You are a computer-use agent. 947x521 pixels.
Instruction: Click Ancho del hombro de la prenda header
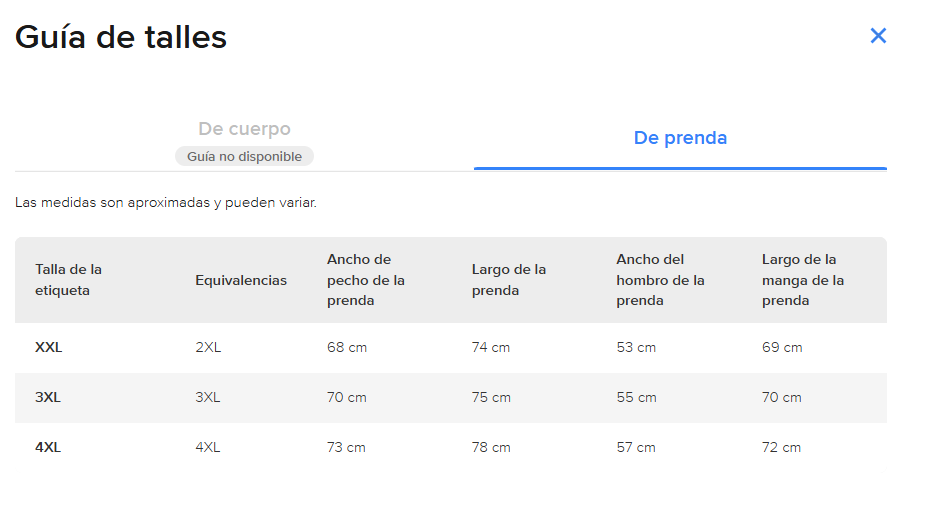[660, 280]
